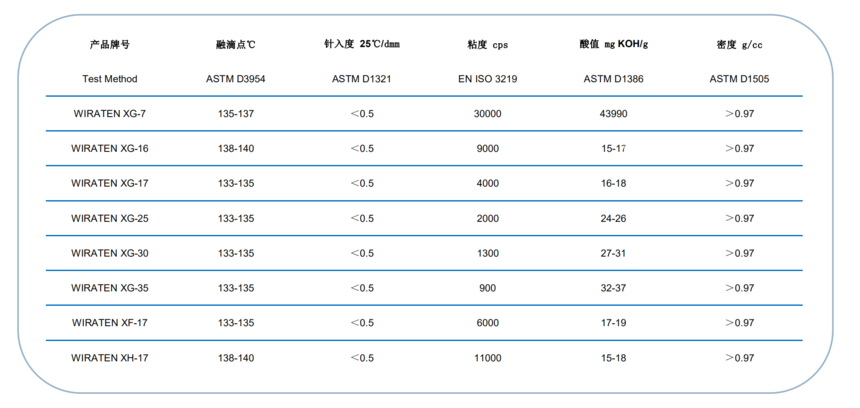Select the 32-37 acid value
860x408 pixels.
tap(613, 288)
